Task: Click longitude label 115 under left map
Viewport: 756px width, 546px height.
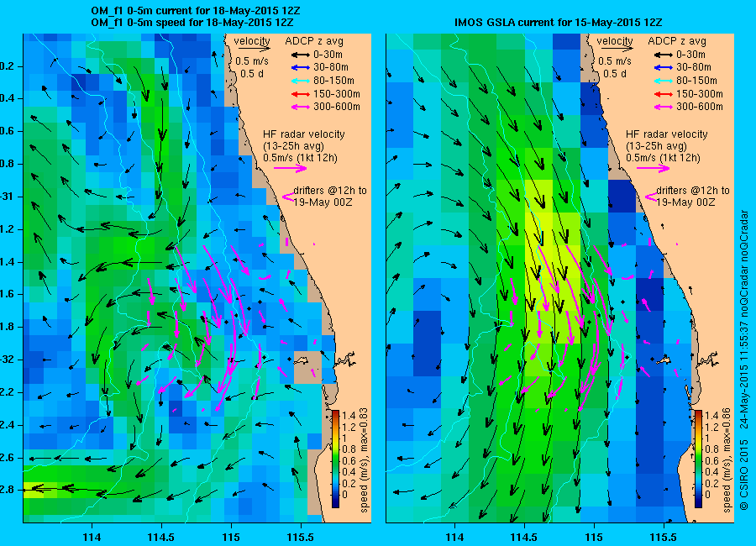Action: coord(231,537)
